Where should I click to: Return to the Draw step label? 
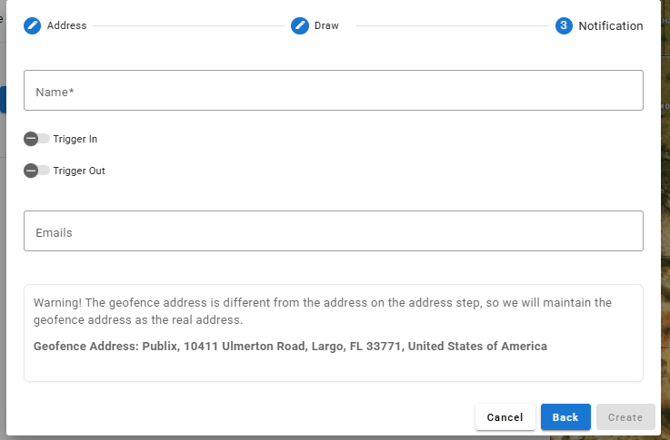(327, 26)
